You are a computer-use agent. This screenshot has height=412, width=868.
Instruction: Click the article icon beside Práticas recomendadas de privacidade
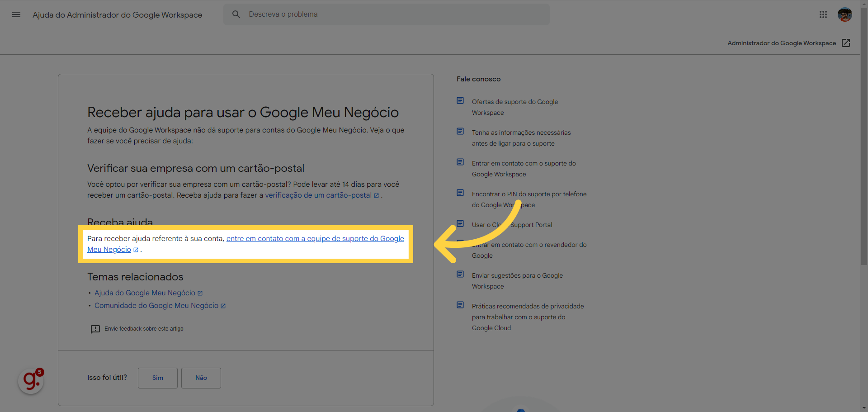[460, 305]
